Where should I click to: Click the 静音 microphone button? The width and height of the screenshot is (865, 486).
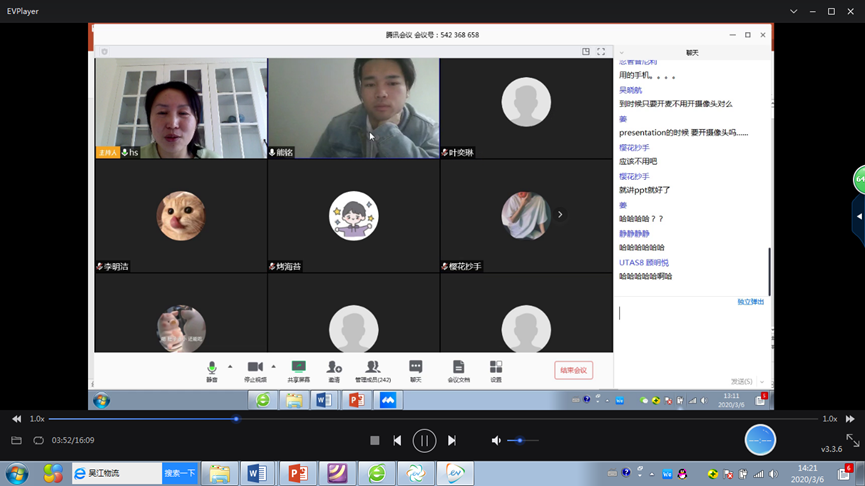tap(212, 371)
